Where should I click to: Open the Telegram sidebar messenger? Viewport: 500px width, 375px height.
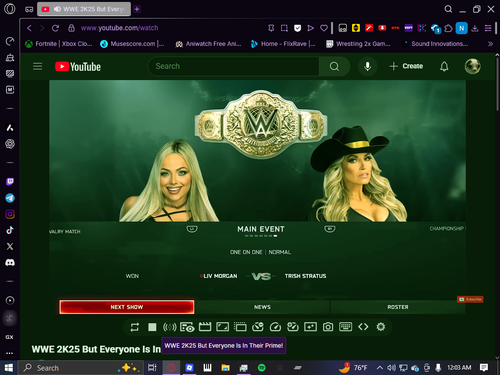pyautogui.click(x=10, y=198)
